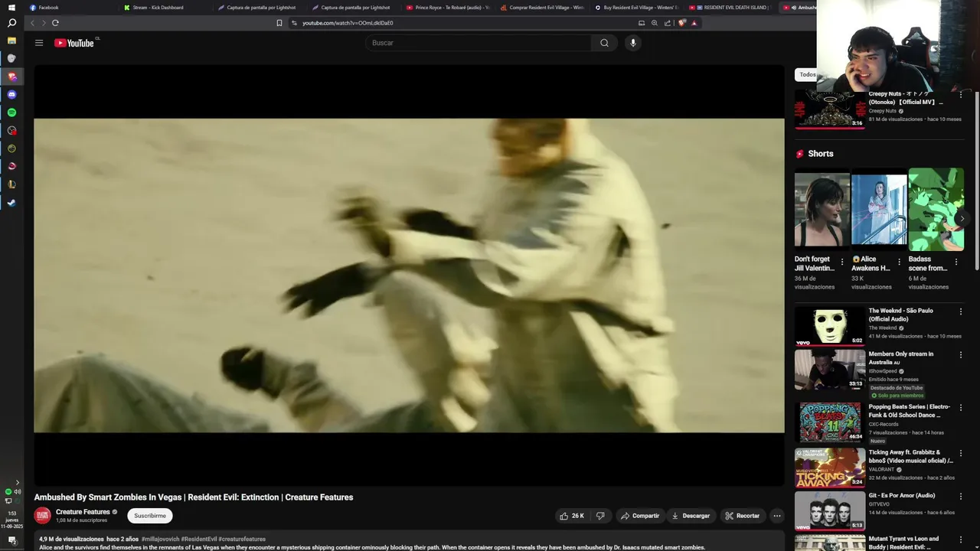Image resolution: width=980 pixels, height=551 pixels.
Task: Switch to the Stream - Kick Dashboard tab
Action: click(165, 7)
